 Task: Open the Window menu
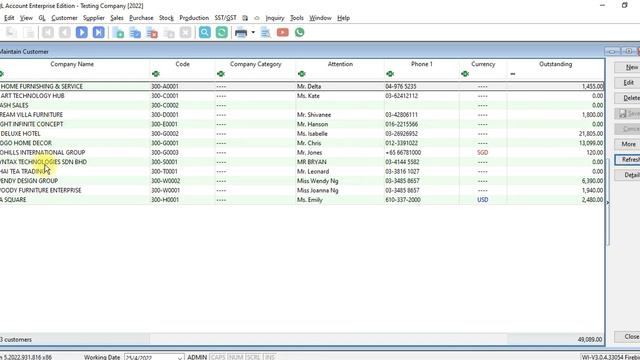320,18
